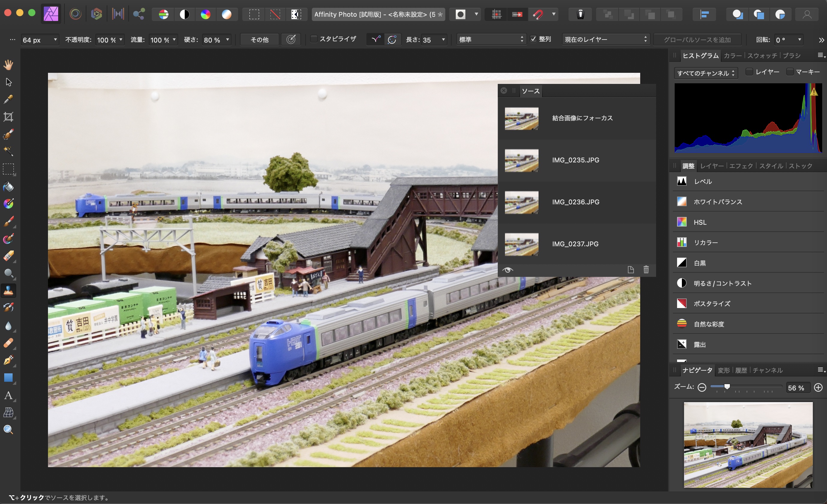
Task: Select the IMG_0236.JPG source thumbnail
Action: pyautogui.click(x=521, y=203)
